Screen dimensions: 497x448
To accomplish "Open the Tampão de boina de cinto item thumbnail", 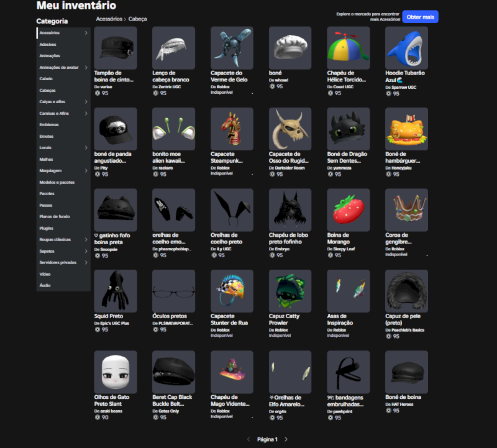I will pos(116,48).
